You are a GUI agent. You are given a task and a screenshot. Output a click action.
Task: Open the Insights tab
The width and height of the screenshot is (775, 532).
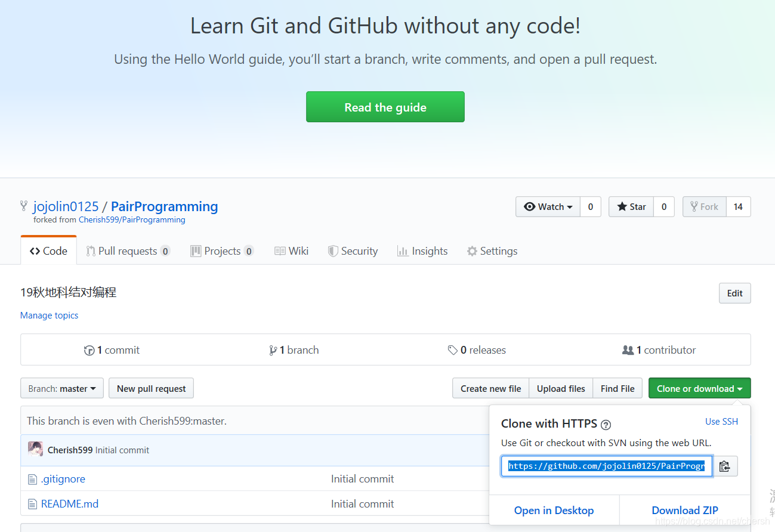[422, 251]
